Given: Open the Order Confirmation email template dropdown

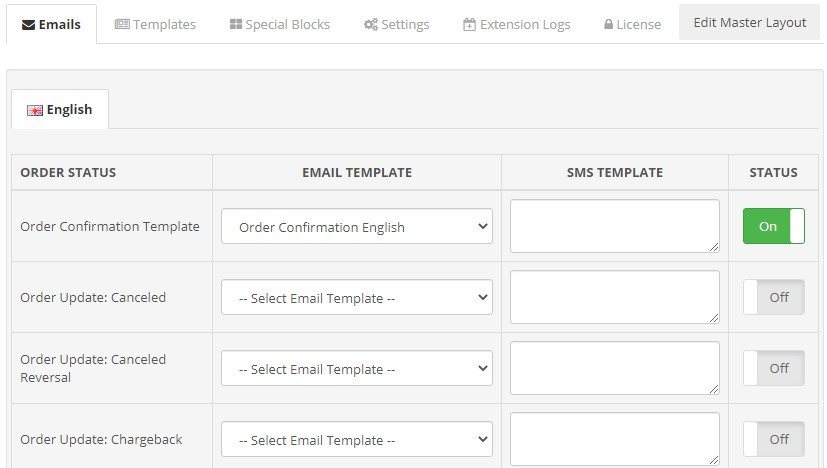Looking at the screenshot, I should coord(357,227).
